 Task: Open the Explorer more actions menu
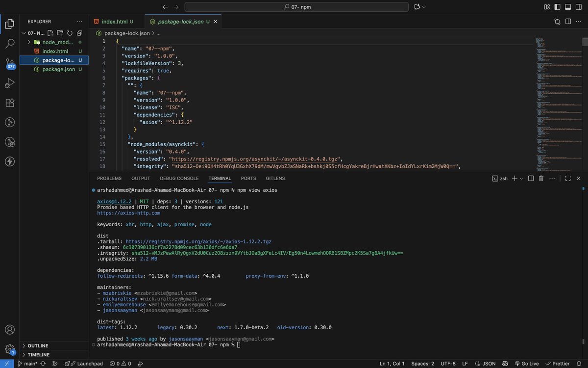click(x=79, y=22)
